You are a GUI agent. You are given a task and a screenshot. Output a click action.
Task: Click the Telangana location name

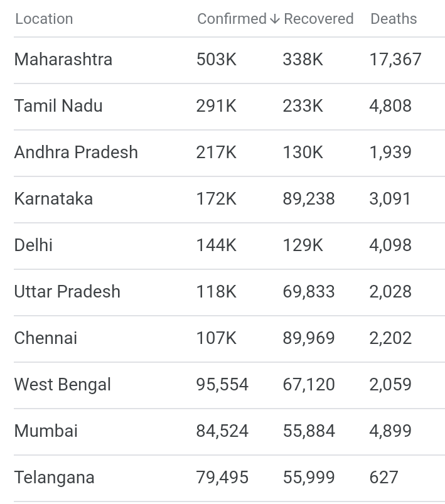[55, 478]
